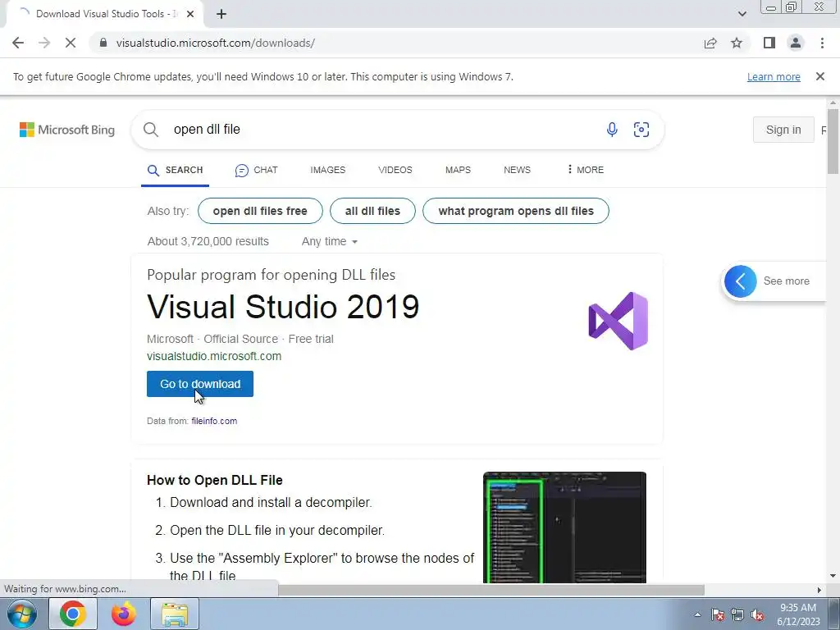Open Windows Explorer from the taskbar

[x=175, y=614]
